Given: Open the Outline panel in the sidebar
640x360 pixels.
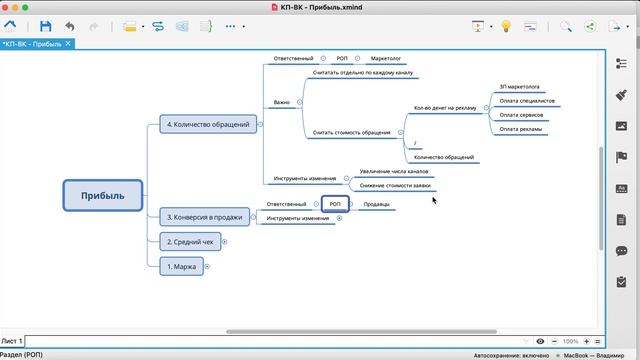Looking at the screenshot, I should pyautogui.click(x=621, y=63).
